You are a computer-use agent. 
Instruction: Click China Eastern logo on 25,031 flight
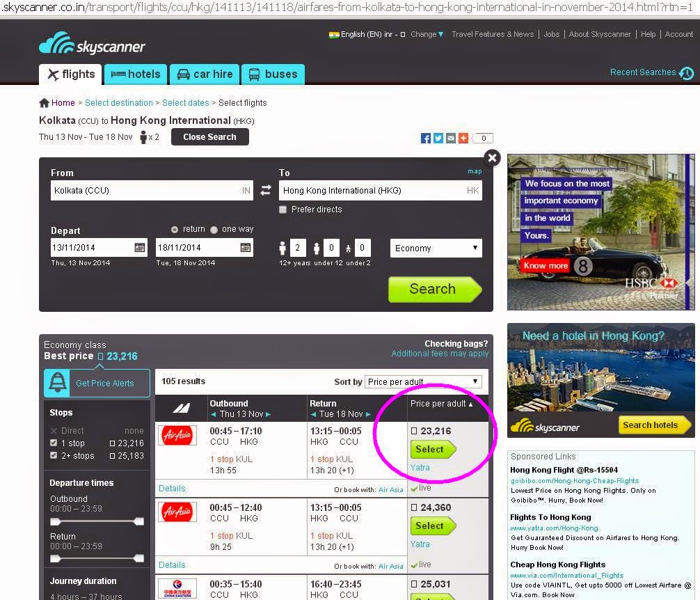(x=177, y=588)
